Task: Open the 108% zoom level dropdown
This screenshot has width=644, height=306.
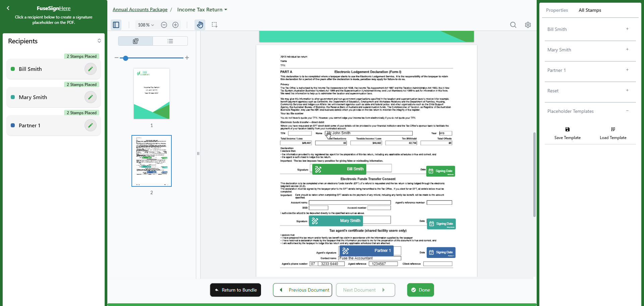Action: tap(146, 25)
